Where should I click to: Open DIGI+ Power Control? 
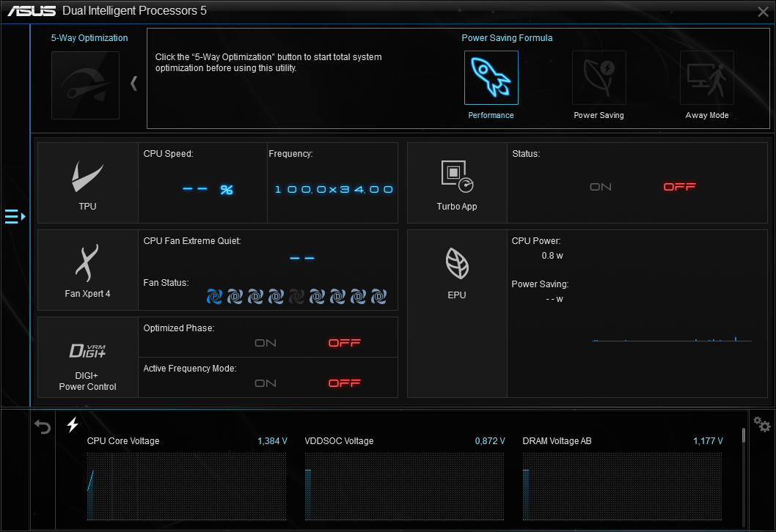(87, 358)
